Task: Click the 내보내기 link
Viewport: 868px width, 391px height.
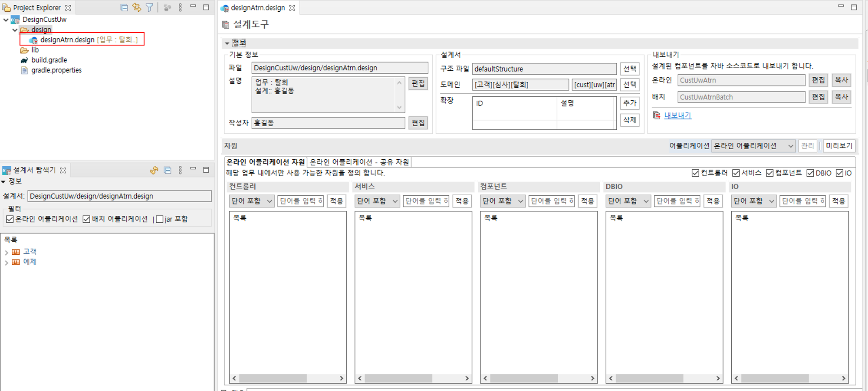Action: click(677, 115)
